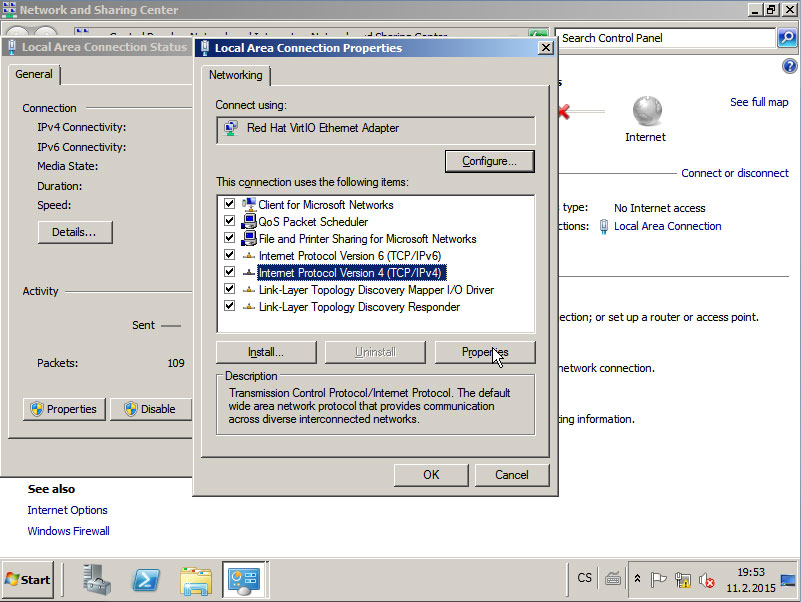Click the network status tray icon

coord(683,579)
